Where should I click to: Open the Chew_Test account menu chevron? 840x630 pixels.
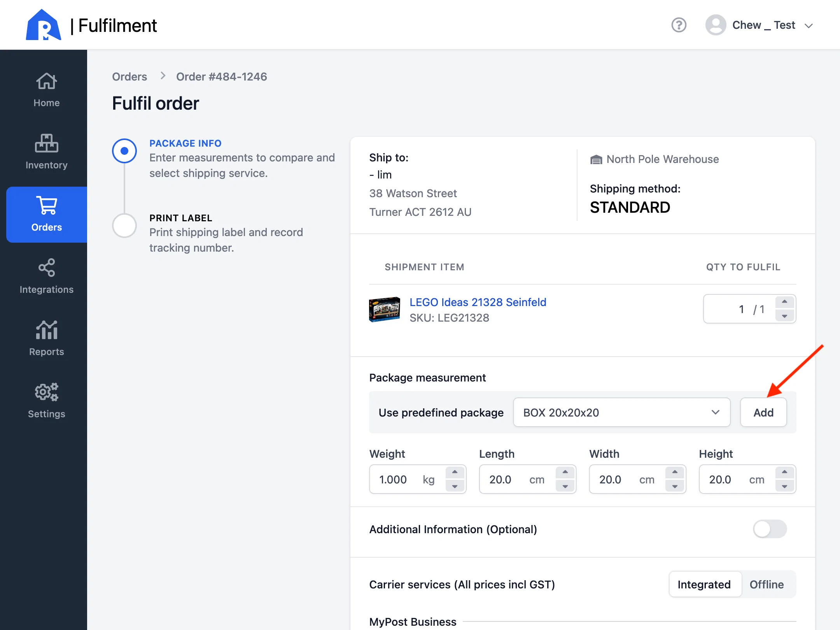coord(809,26)
